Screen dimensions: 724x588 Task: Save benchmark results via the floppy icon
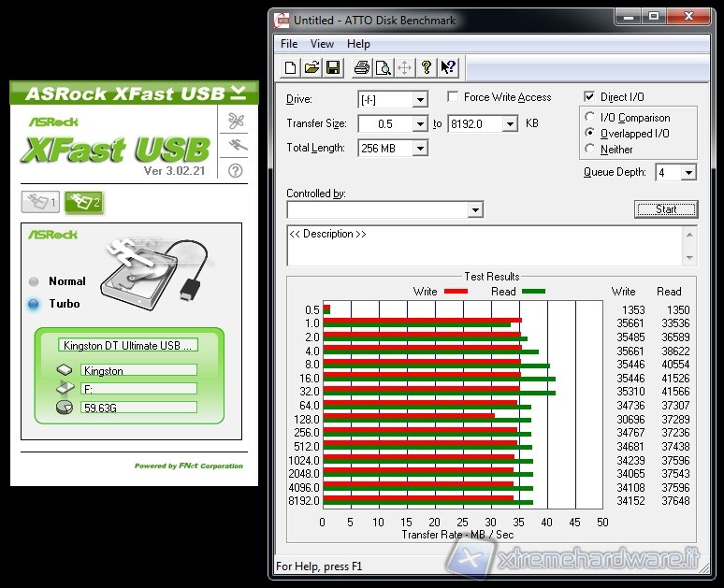[x=332, y=67]
